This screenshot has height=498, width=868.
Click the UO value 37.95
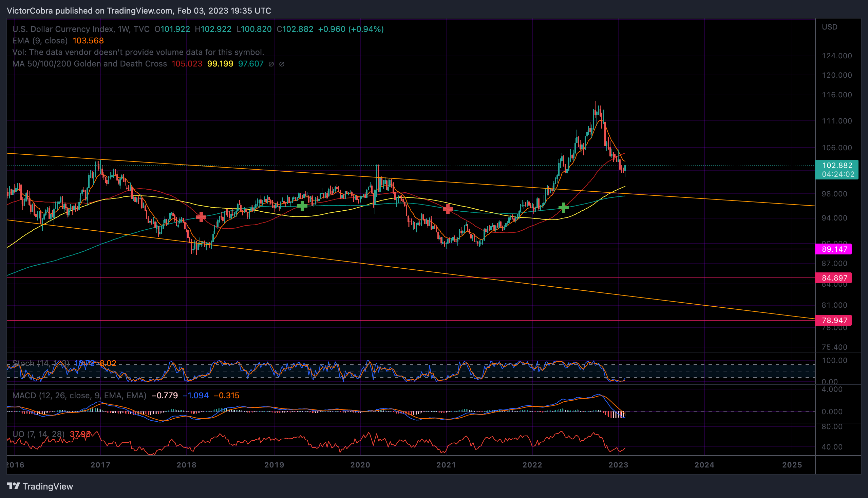coord(80,434)
